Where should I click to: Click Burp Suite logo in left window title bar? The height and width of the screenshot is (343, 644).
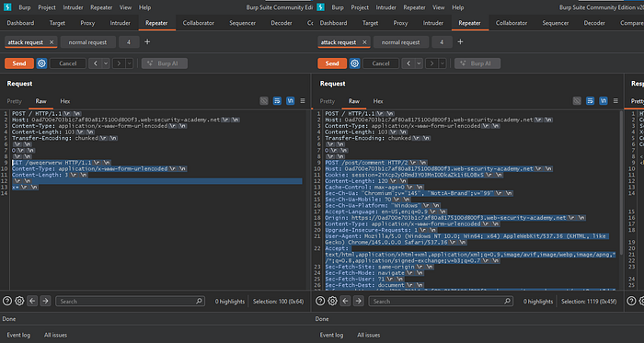(x=7, y=7)
